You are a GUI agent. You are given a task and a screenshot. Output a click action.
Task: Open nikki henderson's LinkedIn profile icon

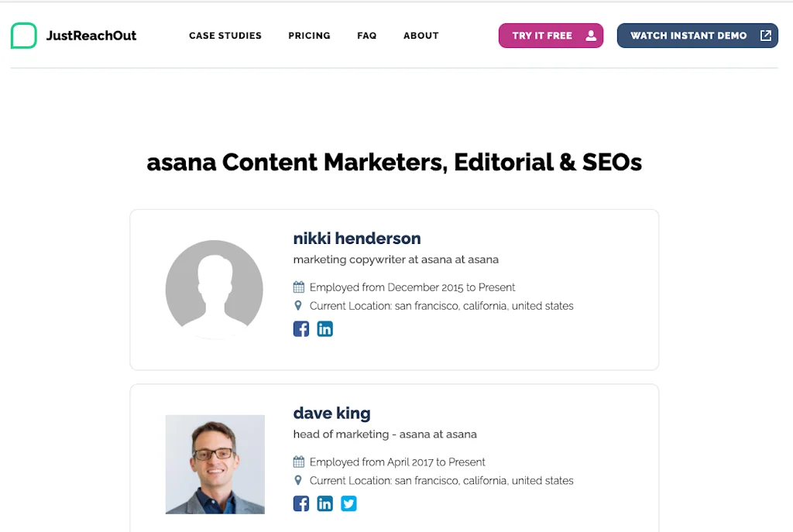tap(325, 329)
